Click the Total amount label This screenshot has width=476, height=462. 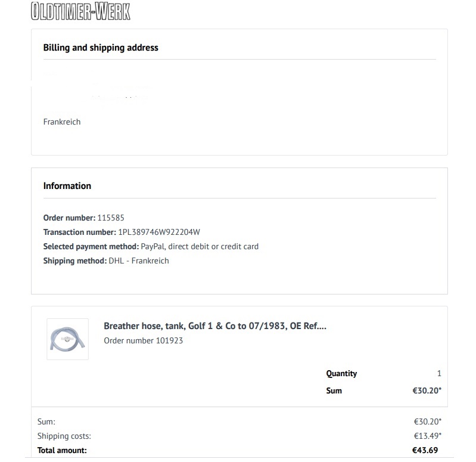tap(62, 450)
